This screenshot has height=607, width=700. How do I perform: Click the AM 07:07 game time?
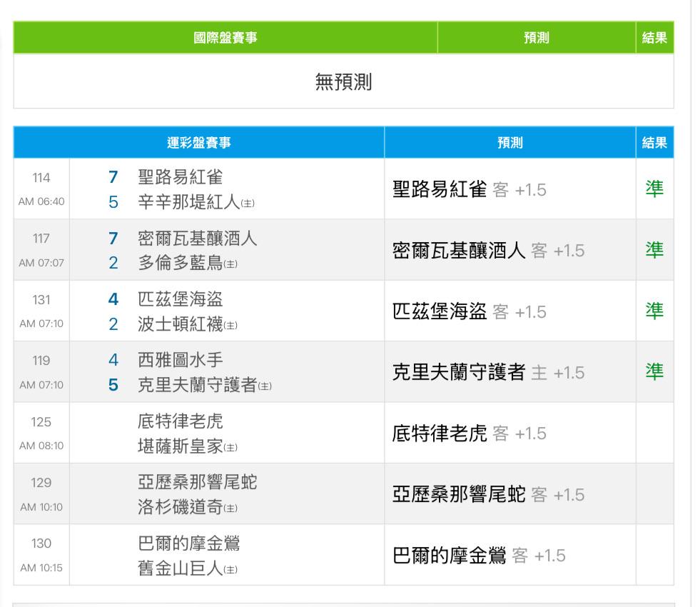click(41, 263)
